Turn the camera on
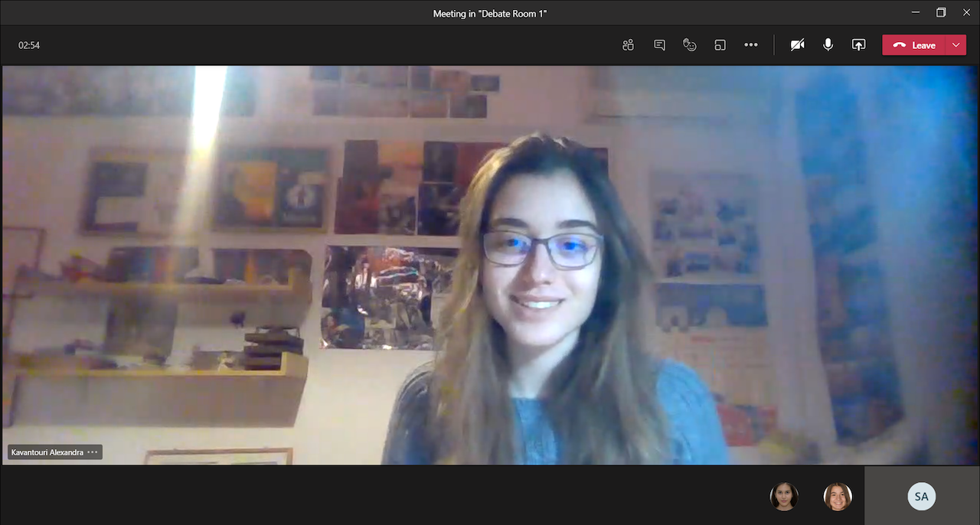 point(797,45)
